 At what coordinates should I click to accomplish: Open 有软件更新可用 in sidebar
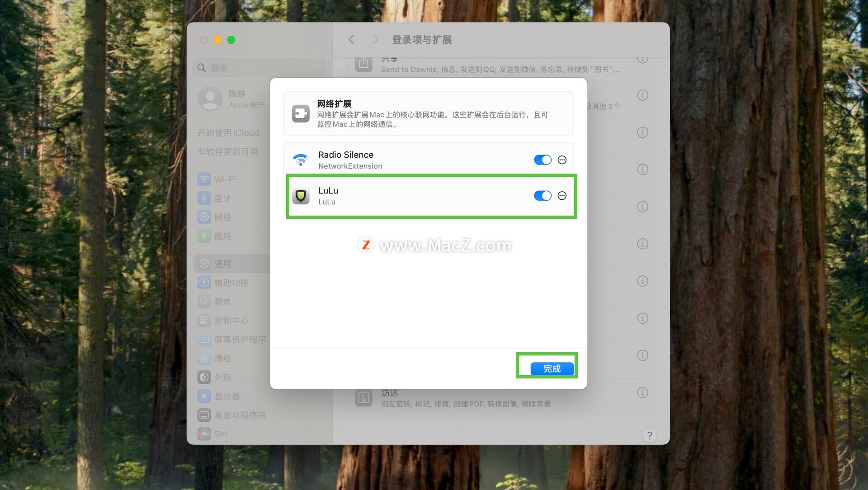(227, 152)
